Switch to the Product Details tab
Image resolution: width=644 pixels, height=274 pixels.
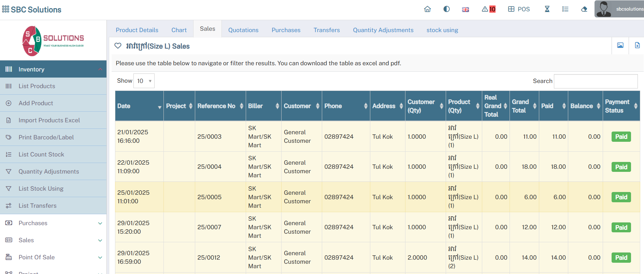coord(137,30)
